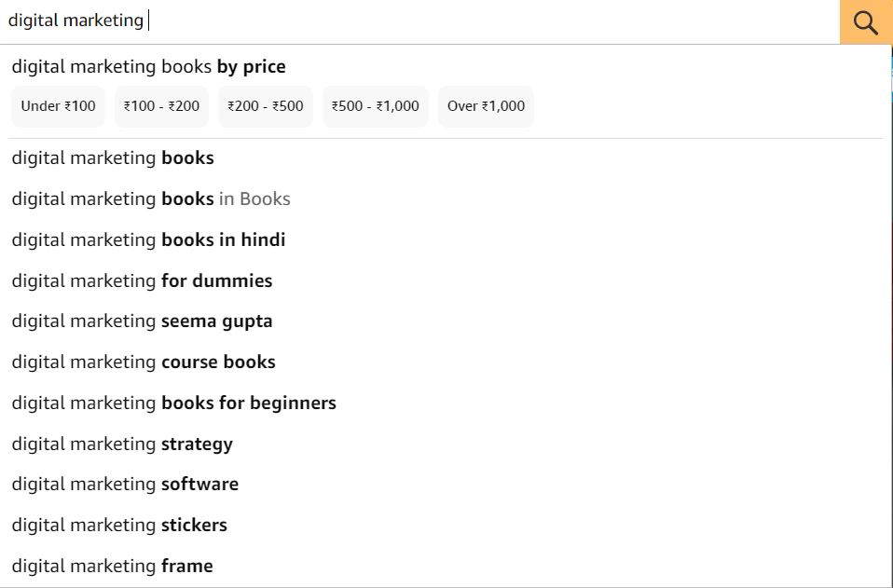Pick digital marketing stickers suggestion
893x588 pixels.
pos(119,526)
